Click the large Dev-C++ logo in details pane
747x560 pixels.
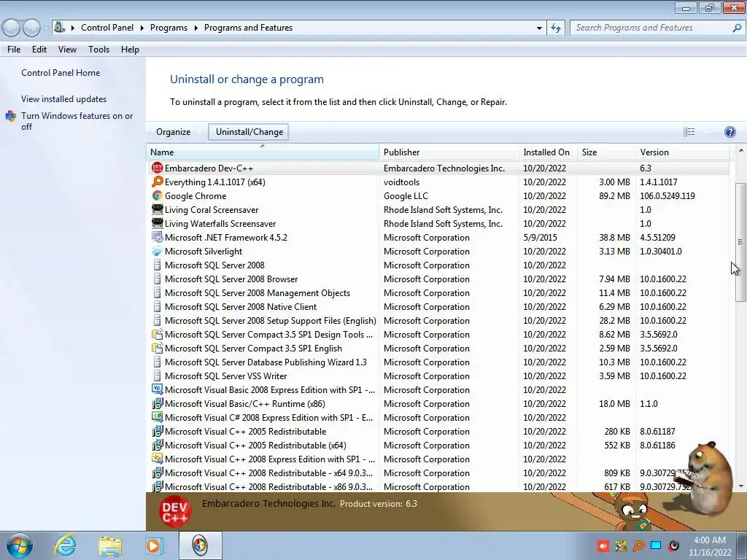pos(175,511)
